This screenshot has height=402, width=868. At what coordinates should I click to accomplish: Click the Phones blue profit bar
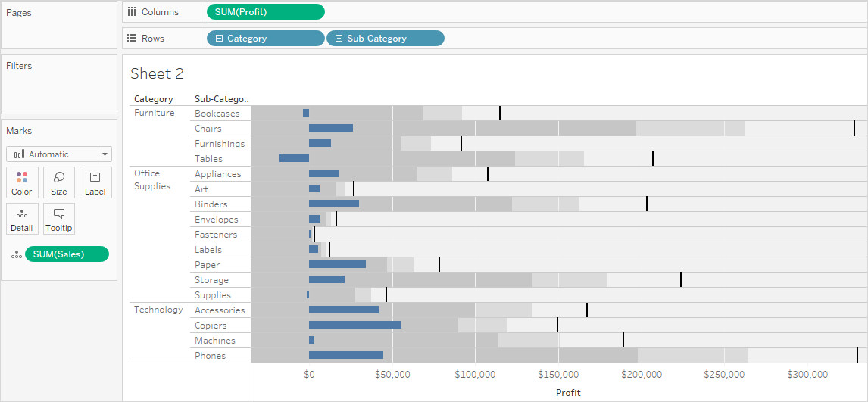(346, 355)
